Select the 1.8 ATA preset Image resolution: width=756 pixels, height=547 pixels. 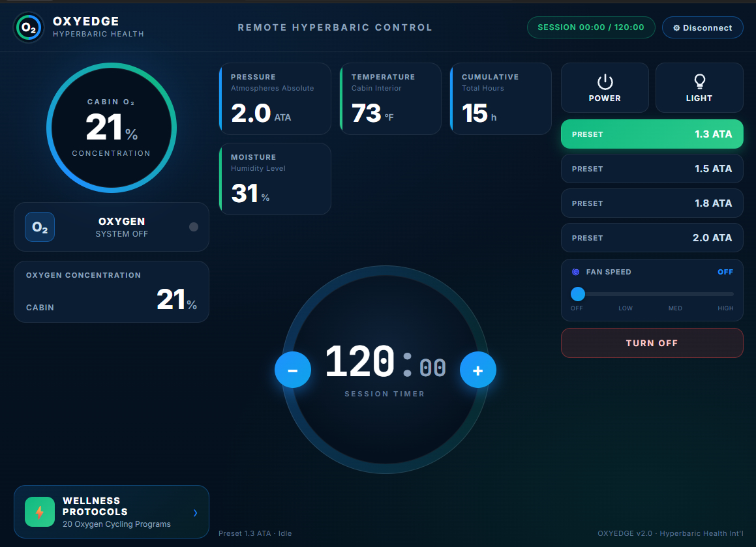pyautogui.click(x=652, y=203)
